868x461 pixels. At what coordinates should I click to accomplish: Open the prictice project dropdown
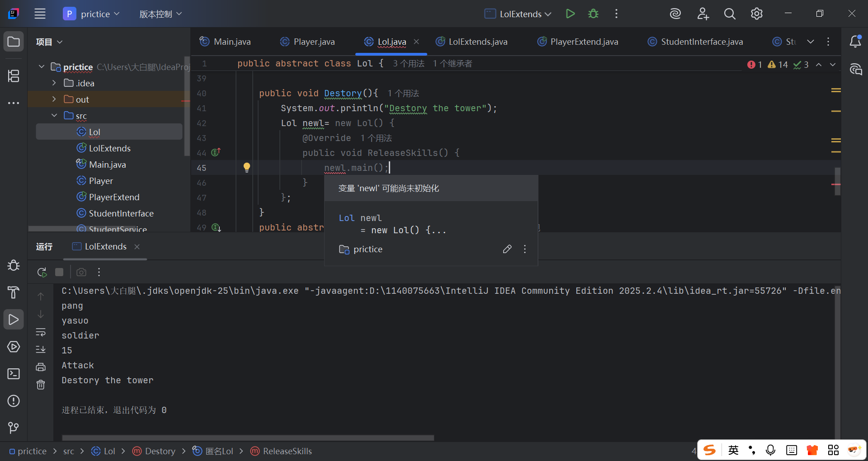(91, 14)
